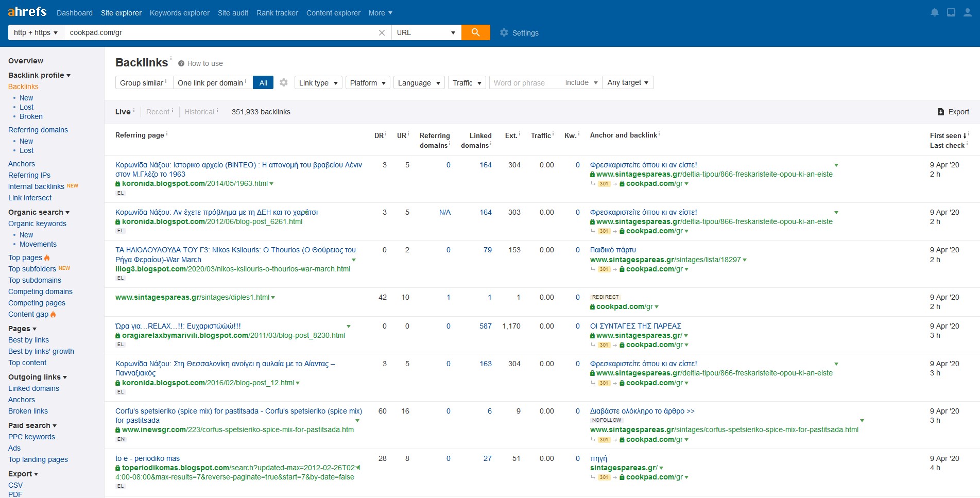Open Keywords explorer in top navigation
This screenshot has height=498, width=980.
180,13
